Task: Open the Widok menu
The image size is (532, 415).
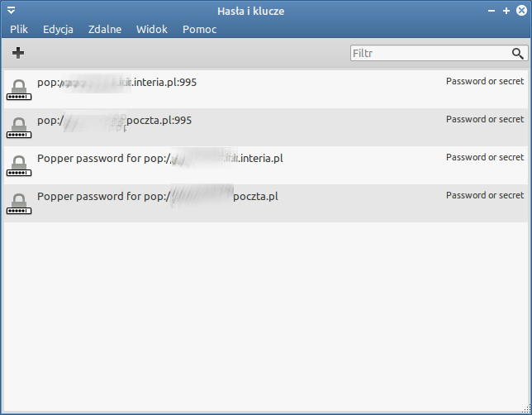Action: [x=152, y=29]
